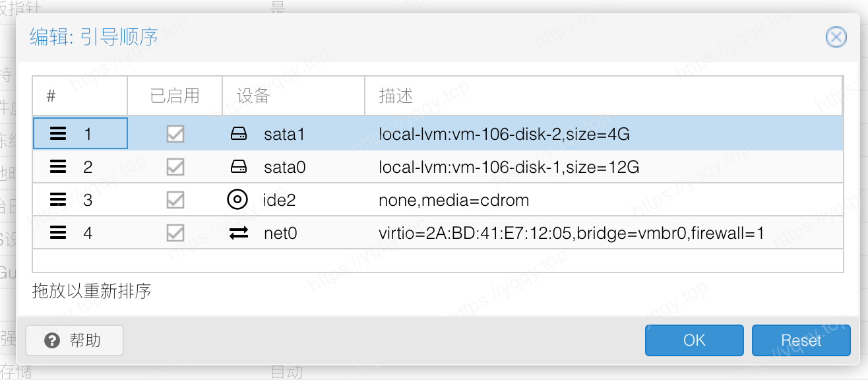Screen dimensions: 868x380
Task: Disable the ide2 boot device checkbox
Action: pyautogui.click(x=175, y=200)
